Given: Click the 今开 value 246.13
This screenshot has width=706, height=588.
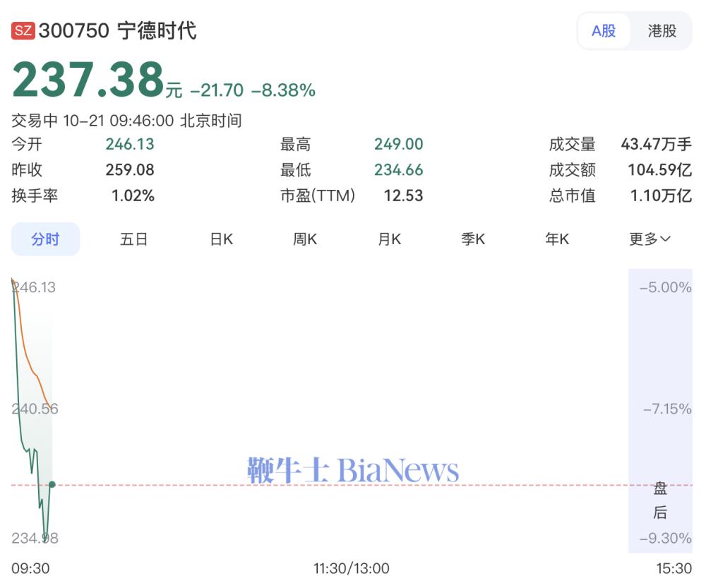Looking at the screenshot, I should 130,144.
